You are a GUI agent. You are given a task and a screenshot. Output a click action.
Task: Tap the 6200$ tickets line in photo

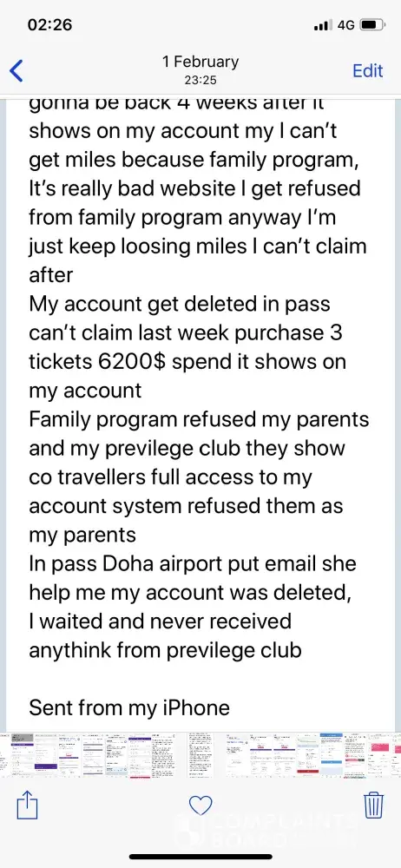pyautogui.click(x=187, y=362)
